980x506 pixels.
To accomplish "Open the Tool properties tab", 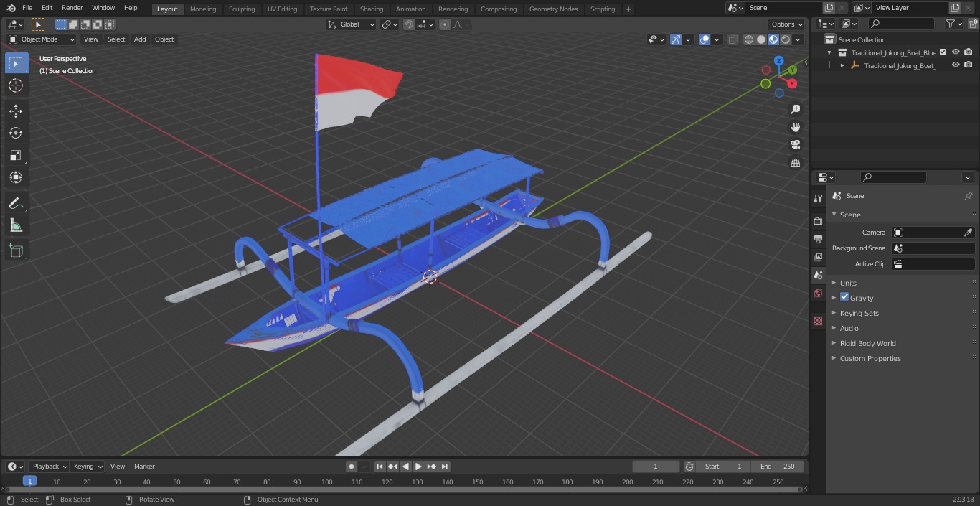I will 818,198.
